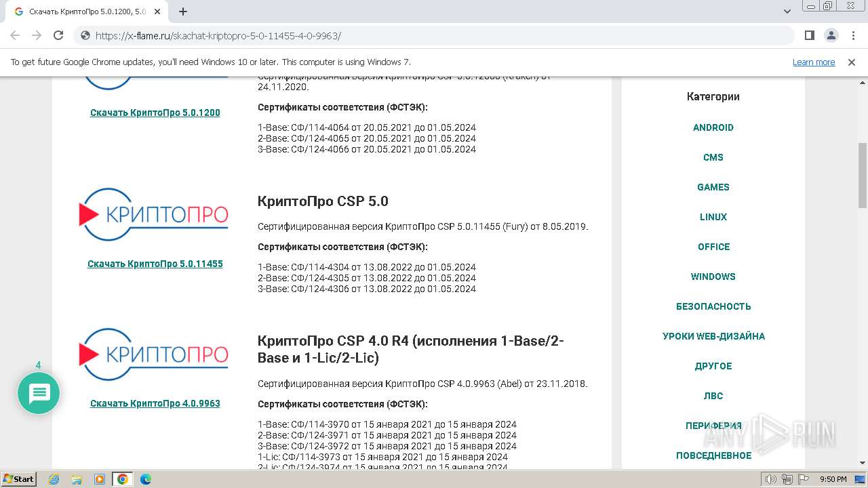Dismiss the Chrome update notification

point(852,62)
